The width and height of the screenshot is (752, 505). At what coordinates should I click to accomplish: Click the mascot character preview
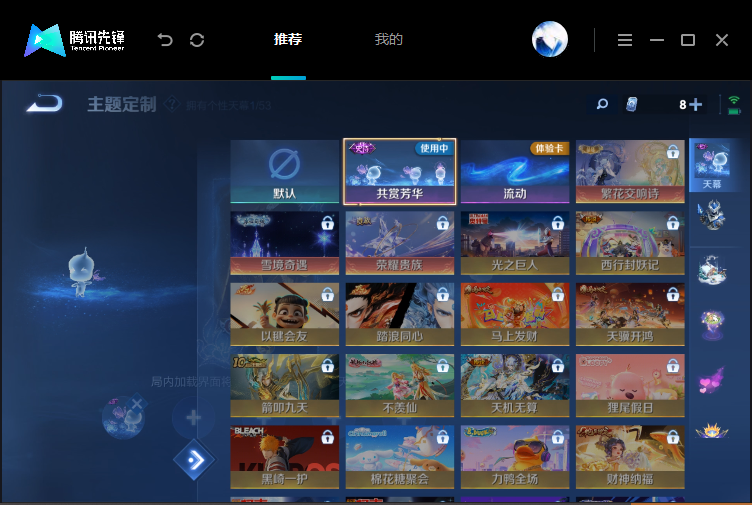click(82, 272)
